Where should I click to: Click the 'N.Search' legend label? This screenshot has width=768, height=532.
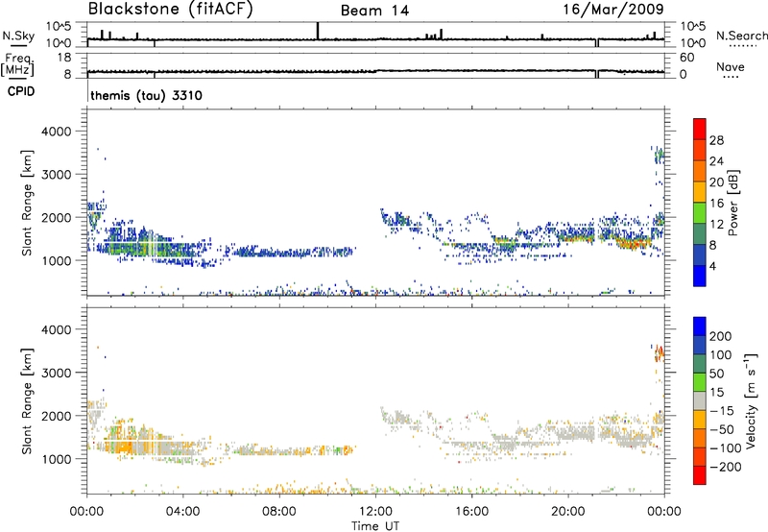(741, 36)
